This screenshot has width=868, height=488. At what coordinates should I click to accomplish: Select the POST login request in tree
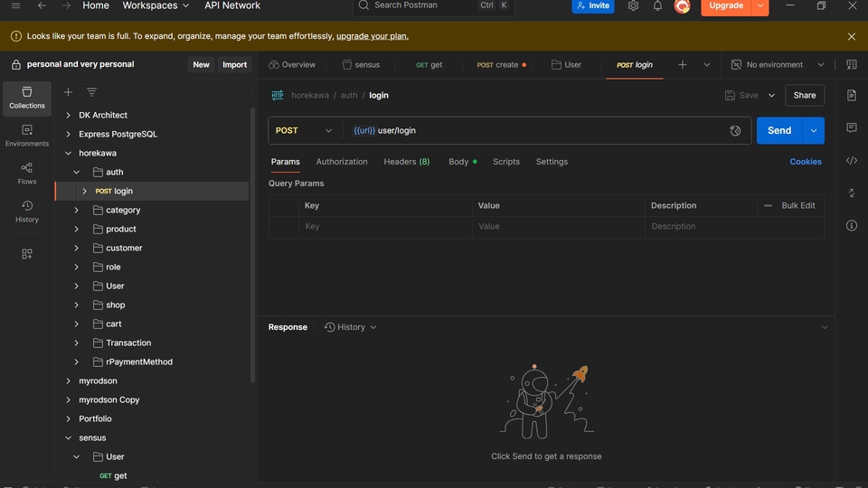tap(152, 191)
